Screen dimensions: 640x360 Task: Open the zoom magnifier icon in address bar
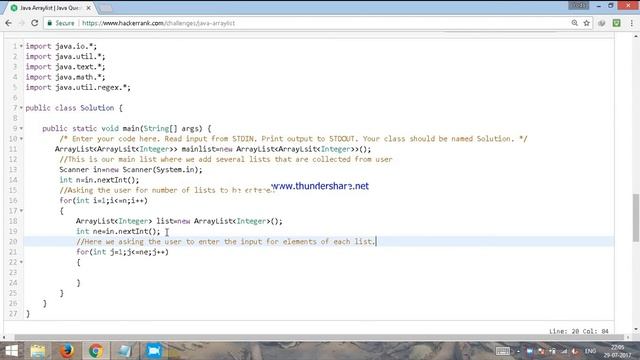tap(574, 23)
